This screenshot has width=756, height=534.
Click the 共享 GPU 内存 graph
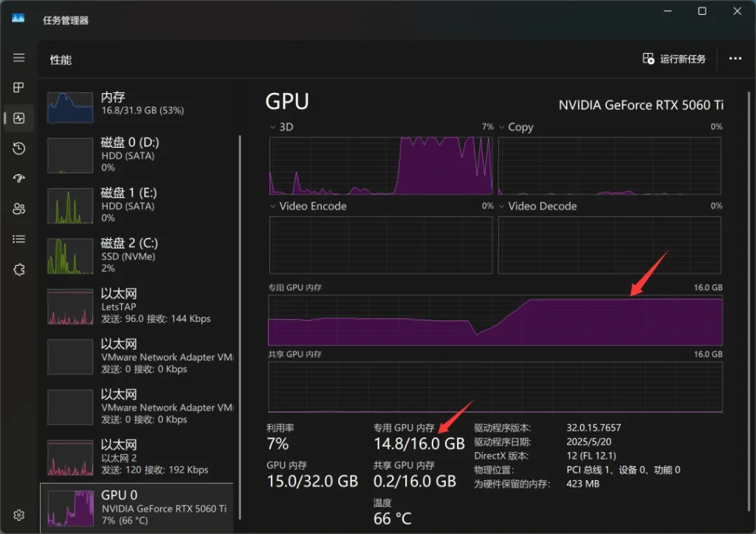click(x=495, y=387)
